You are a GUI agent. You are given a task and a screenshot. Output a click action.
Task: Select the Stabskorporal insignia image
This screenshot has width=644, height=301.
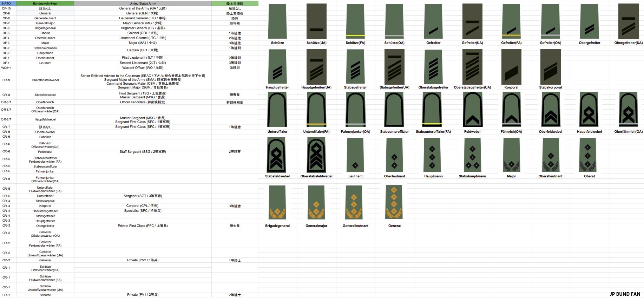pyautogui.click(x=550, y=66)
